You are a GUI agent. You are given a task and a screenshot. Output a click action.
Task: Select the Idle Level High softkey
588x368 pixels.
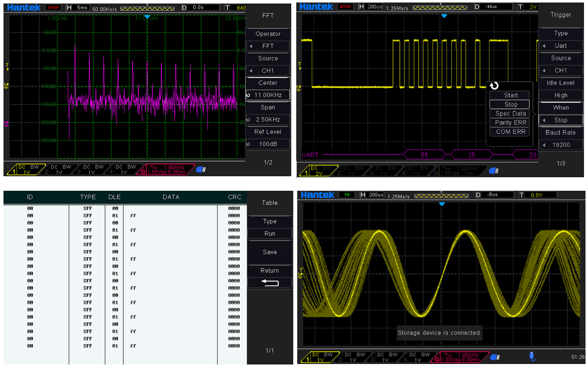pos(561,95)
